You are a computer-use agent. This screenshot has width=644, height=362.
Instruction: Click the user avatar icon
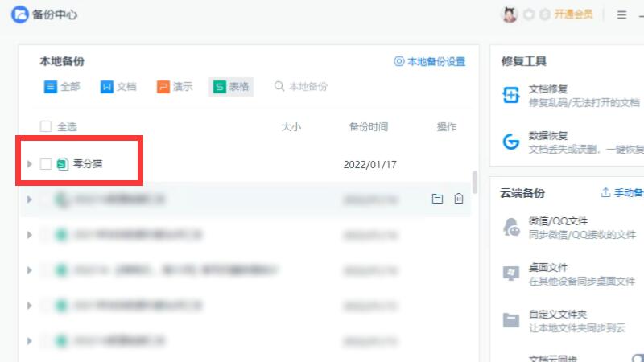click(509, 14)
